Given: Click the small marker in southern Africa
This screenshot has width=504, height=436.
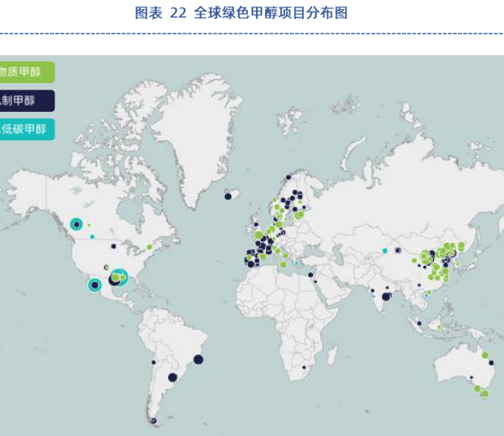Looking at the screenshot, I should pyautogui.click(x=304, y=367).
